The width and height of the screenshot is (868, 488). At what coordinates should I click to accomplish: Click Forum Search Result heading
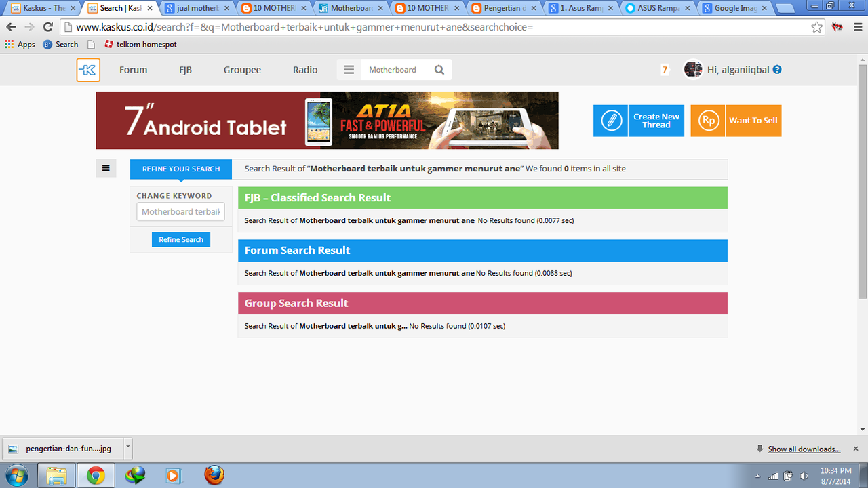297,251
